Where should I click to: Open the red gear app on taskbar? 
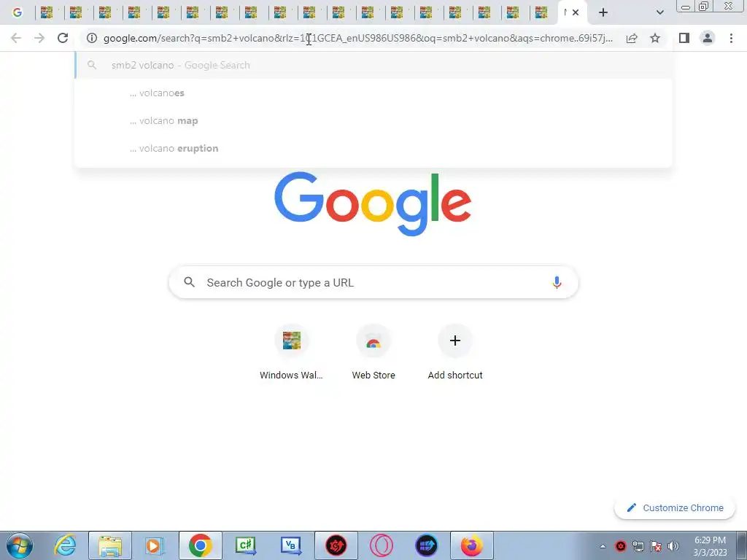point(336,545)
